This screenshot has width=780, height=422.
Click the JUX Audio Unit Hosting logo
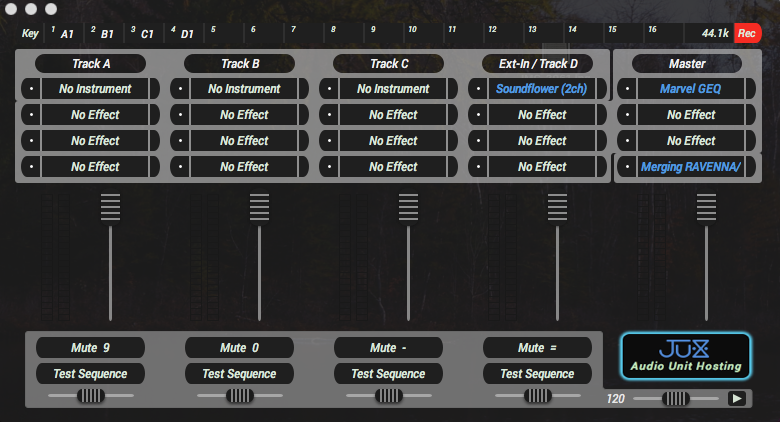tap(685, 356)
